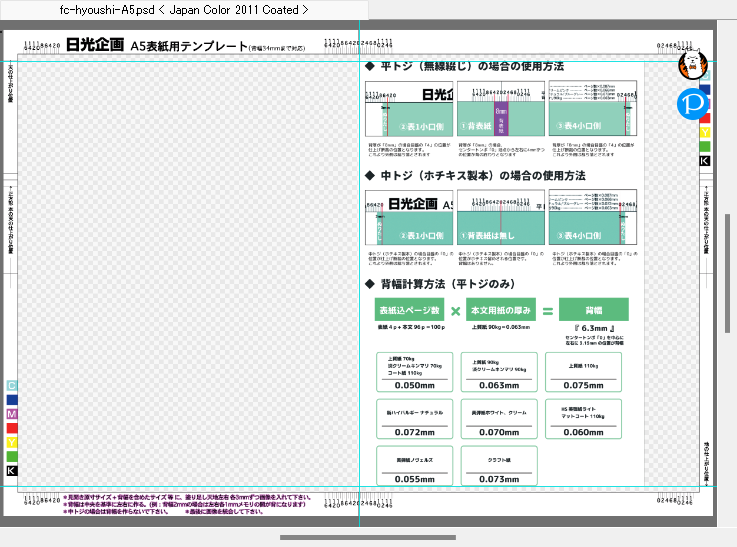The image size is (737, 547).
Task: Click the black K color patch on left
Action: click(x=12, y=470)
